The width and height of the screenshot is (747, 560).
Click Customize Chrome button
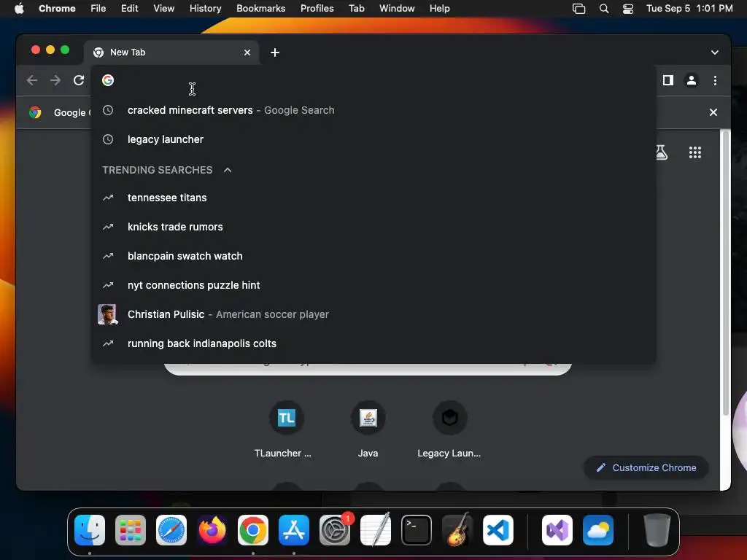(x=646, y=467)
